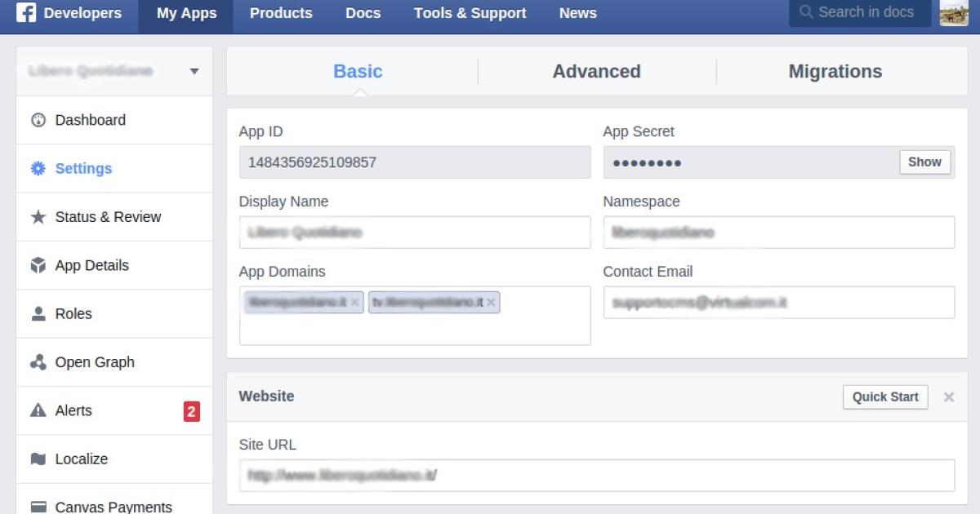980x514 pixels.
Task: Click the Facebook logo icon
Action: [x=26, y=13]
